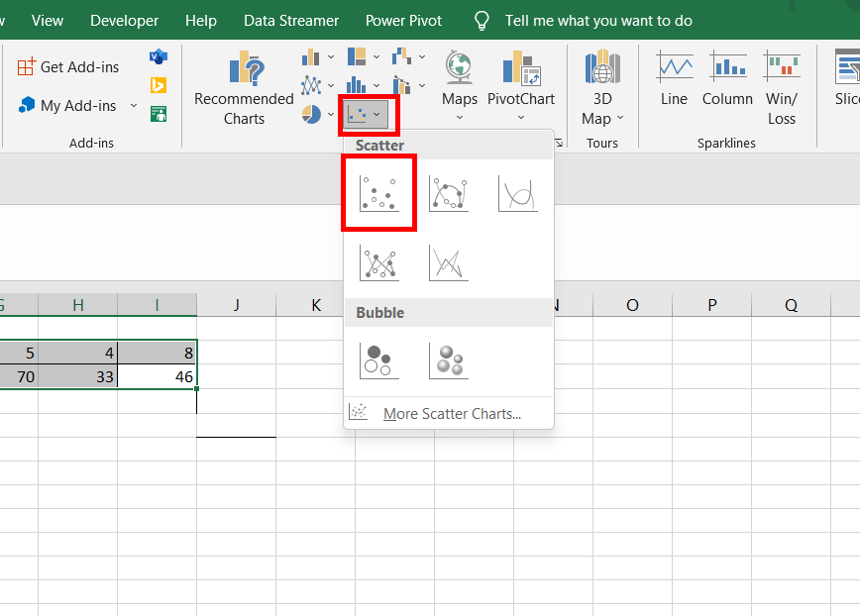The height and width of the screenshot is (616, 860).
Task: Insert a Win/Loss sparkline
Action: [x=782, y=88]
